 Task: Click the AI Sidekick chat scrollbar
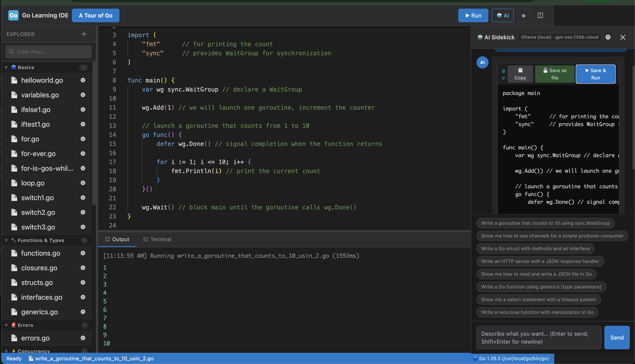633,117
